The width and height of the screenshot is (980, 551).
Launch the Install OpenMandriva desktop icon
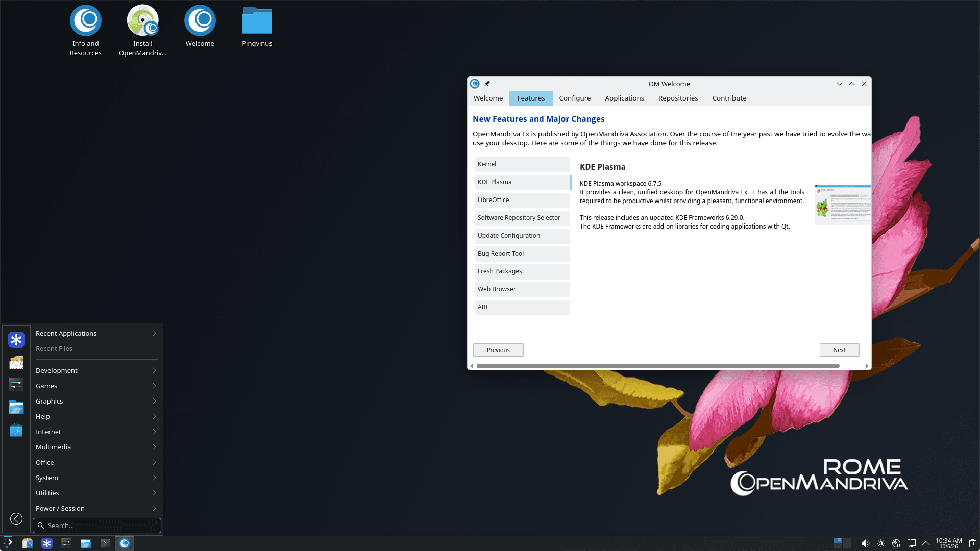(142, 31)
